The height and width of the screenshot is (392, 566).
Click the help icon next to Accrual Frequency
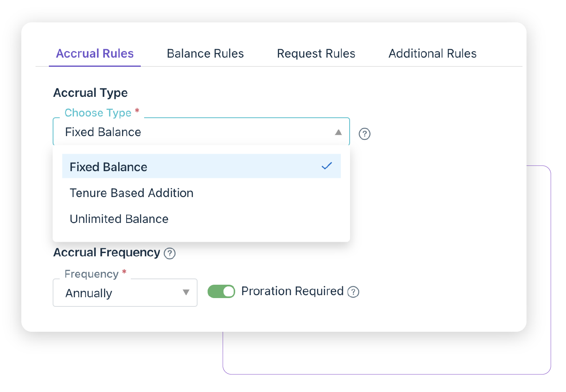tap(170, 253)
